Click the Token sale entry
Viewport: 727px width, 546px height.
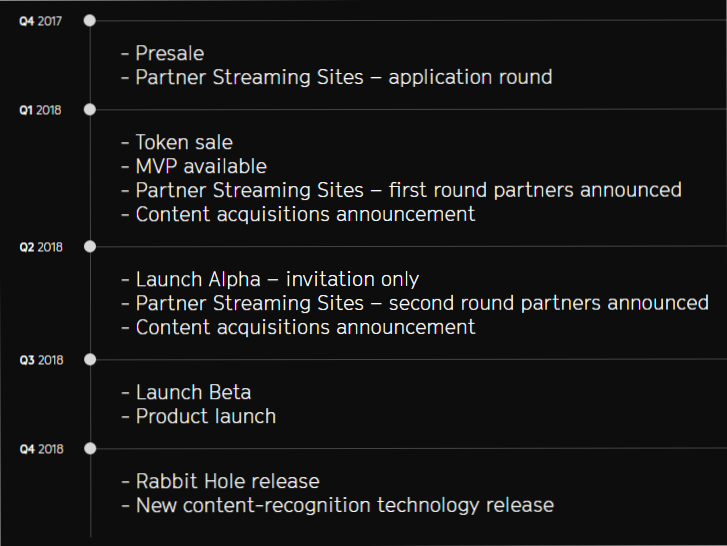point(177,142)
